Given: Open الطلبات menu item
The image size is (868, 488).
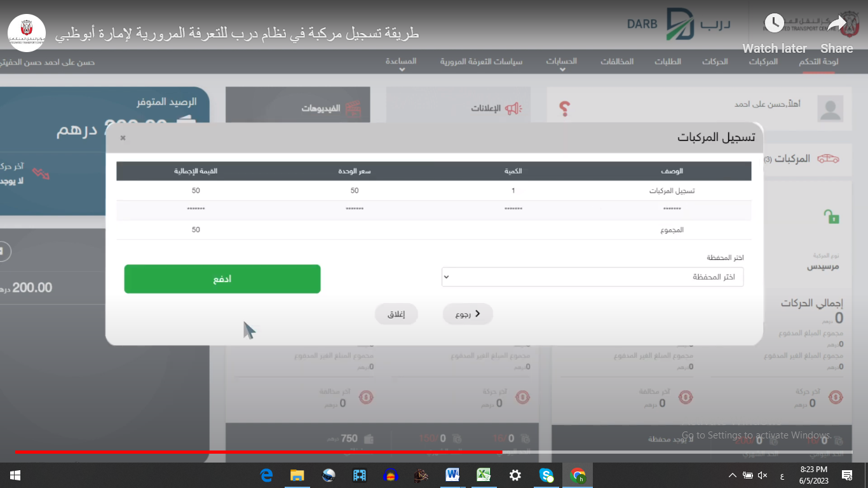Looking at the screenshot, I should click(668, 62).
